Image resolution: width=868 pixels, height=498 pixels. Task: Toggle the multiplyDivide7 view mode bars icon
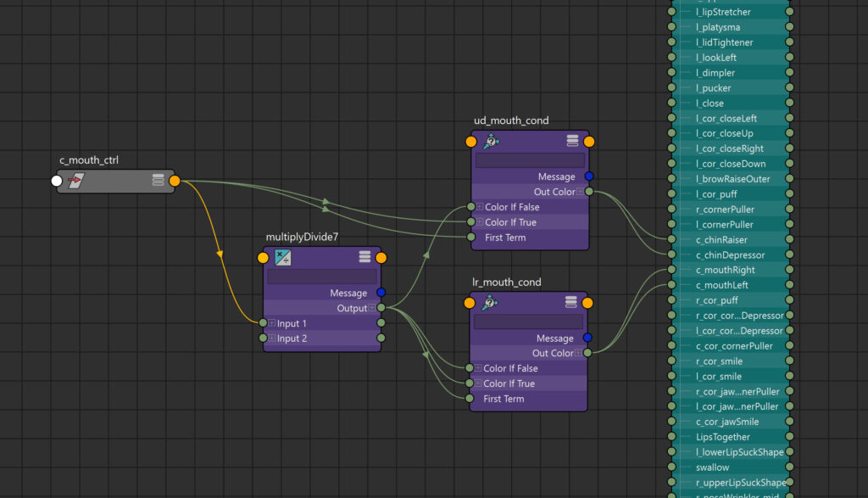pyautogui.click(x=364, y=256)
